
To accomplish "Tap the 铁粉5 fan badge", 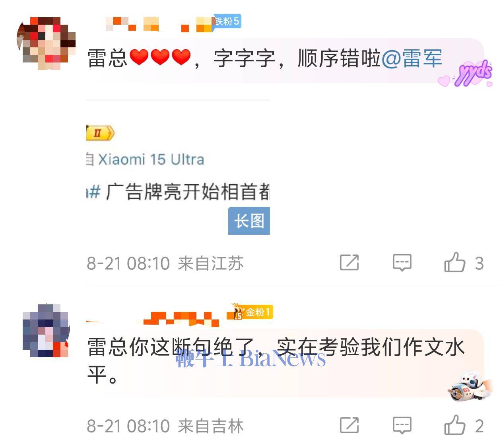I will pos(227,21).
